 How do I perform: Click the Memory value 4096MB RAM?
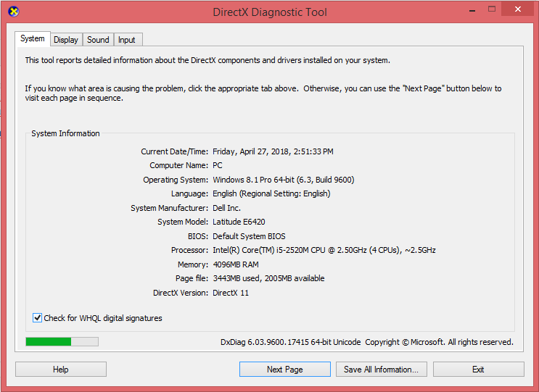[235, 264]
